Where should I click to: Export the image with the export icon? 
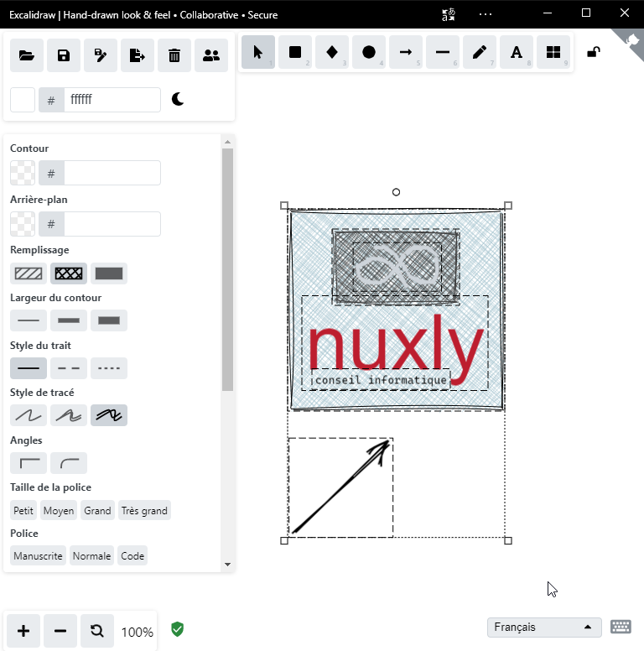tap(138, 55)
